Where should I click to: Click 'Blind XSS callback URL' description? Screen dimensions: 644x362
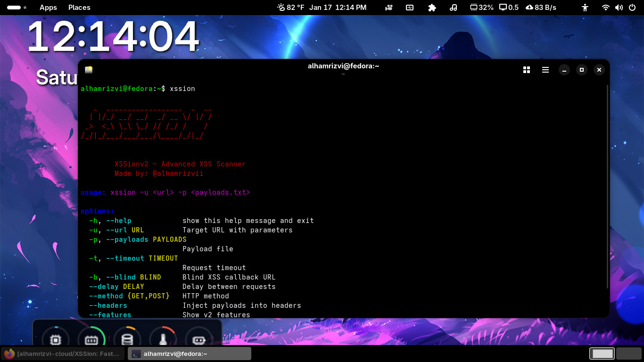(x=229, y=277)
